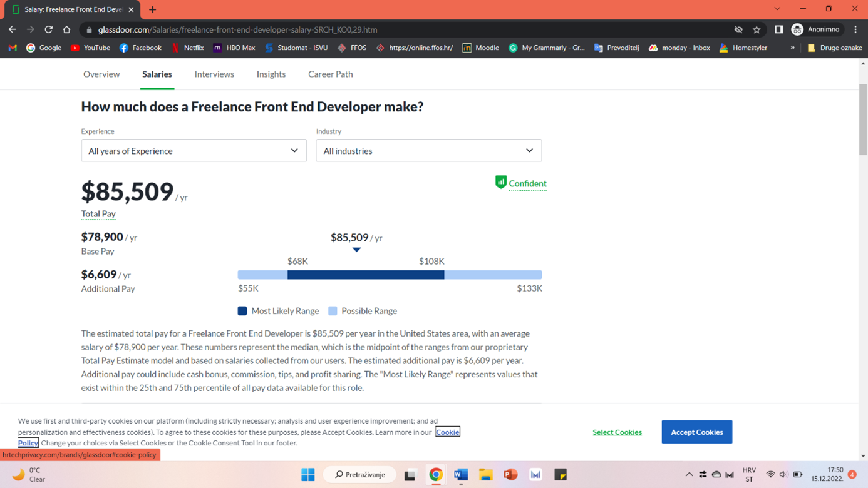Expand the Experience dropdown

click(194, 151)
